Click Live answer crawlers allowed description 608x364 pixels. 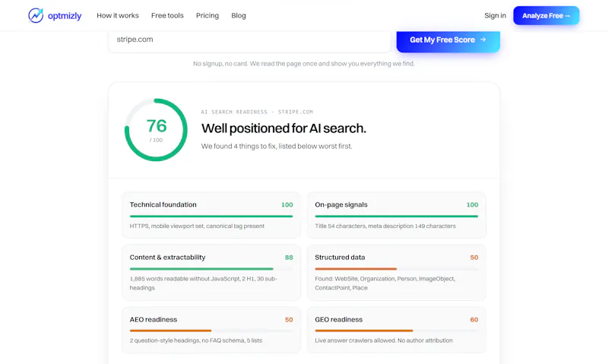click(x=384, y=340)
